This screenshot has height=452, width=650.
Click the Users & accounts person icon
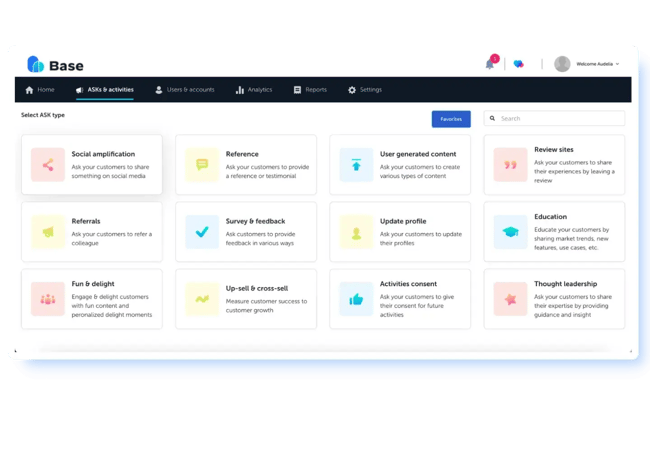[x=159, y=90]
